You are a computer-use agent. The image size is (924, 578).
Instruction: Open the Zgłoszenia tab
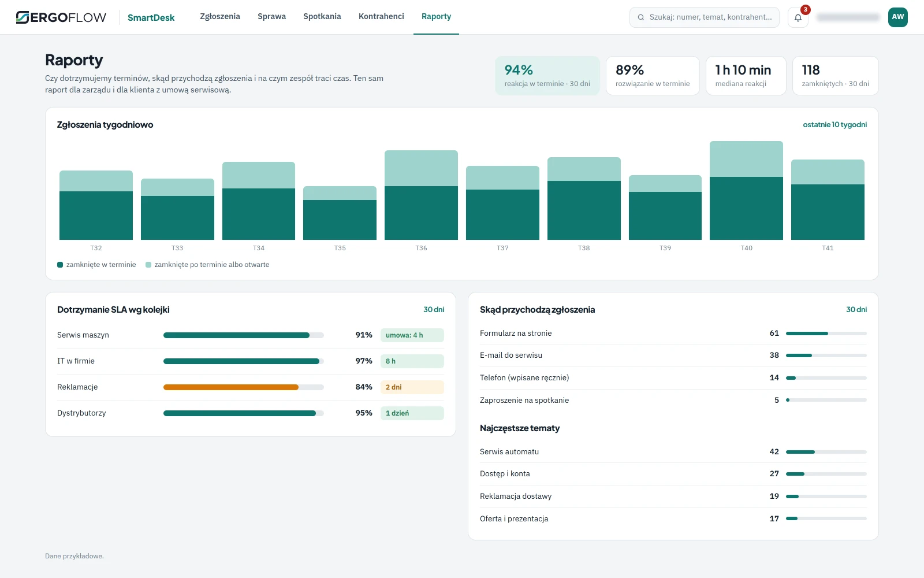(x=220, y=17)
